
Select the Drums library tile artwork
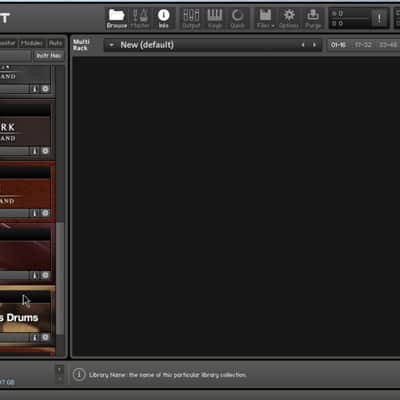click(25, 317)
